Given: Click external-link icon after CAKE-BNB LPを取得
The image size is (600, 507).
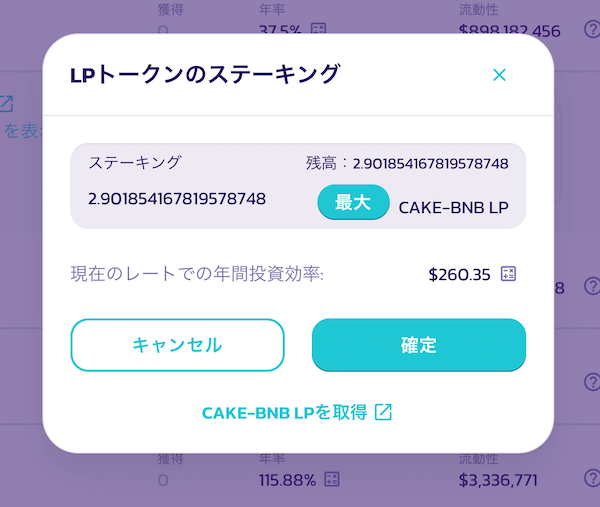Looking at the screenshot, I should point(383,412).
